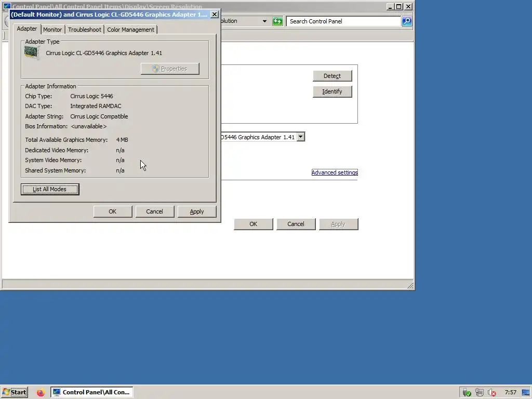Viewport: 532px width, 399px height.
Task: Open the Advanced settings link
Action: click(335, 172)
